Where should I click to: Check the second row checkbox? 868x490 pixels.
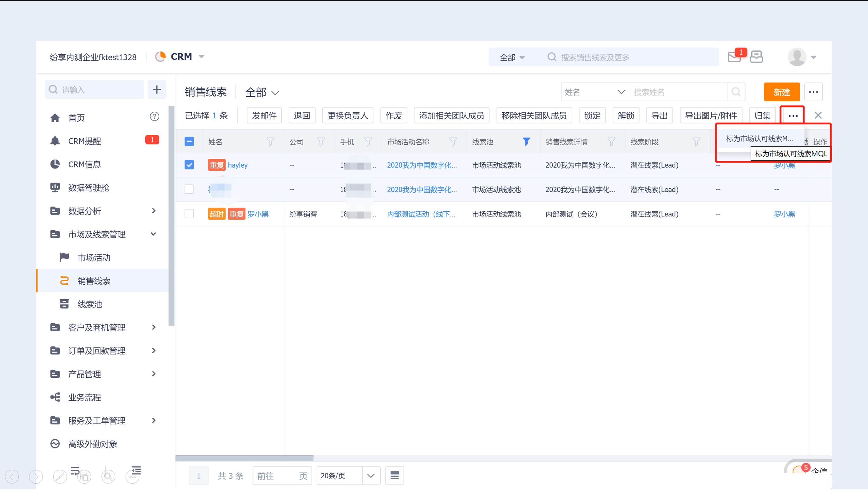click(x=189, y=190)
